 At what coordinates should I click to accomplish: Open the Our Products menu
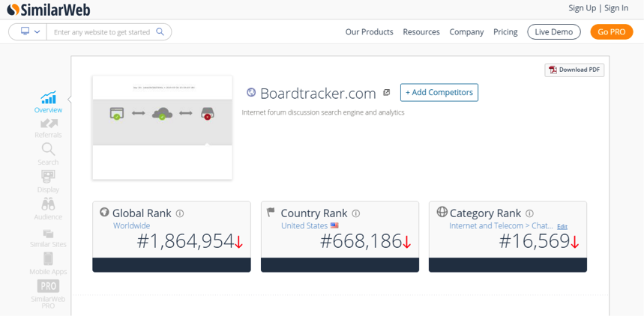370,32
